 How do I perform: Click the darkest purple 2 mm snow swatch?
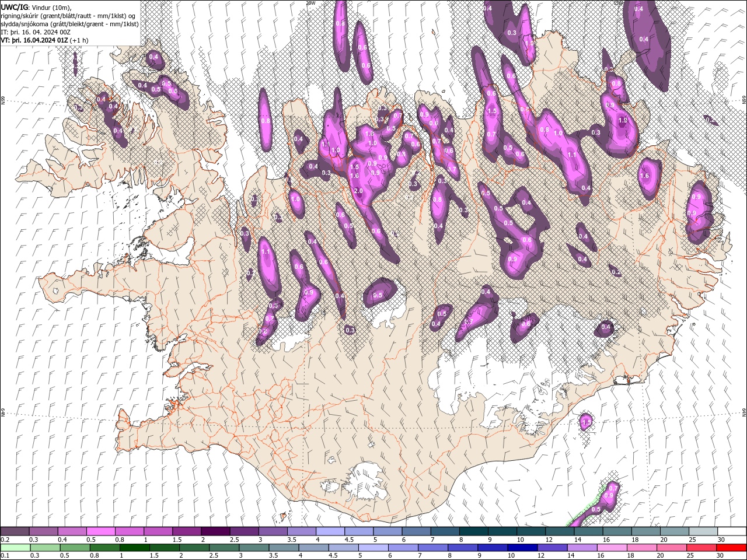pyautogui.click(x=215, y=531)
